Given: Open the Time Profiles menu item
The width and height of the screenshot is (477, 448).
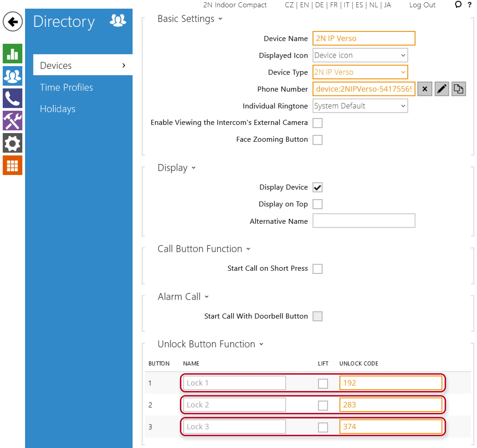Looking at the screenshot, I should (x=67, y=88).
